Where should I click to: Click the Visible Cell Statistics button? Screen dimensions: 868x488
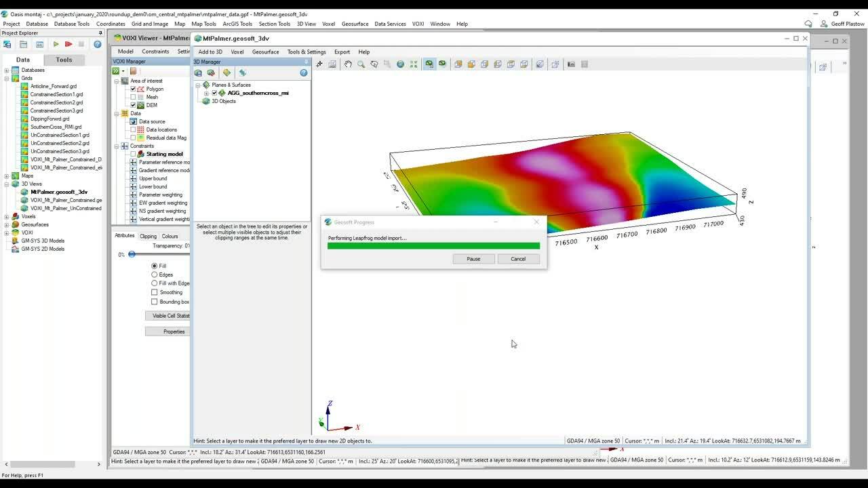[167, 316]
